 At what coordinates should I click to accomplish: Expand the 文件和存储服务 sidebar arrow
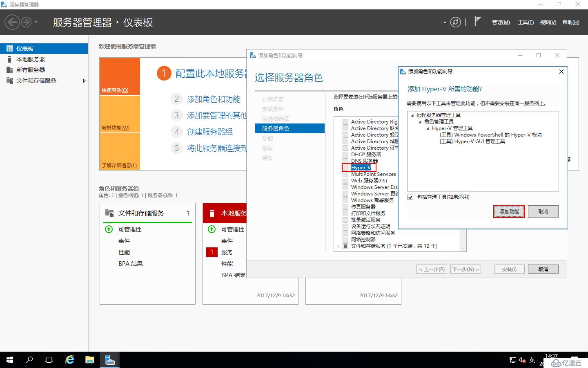click(x=85, y=81)
